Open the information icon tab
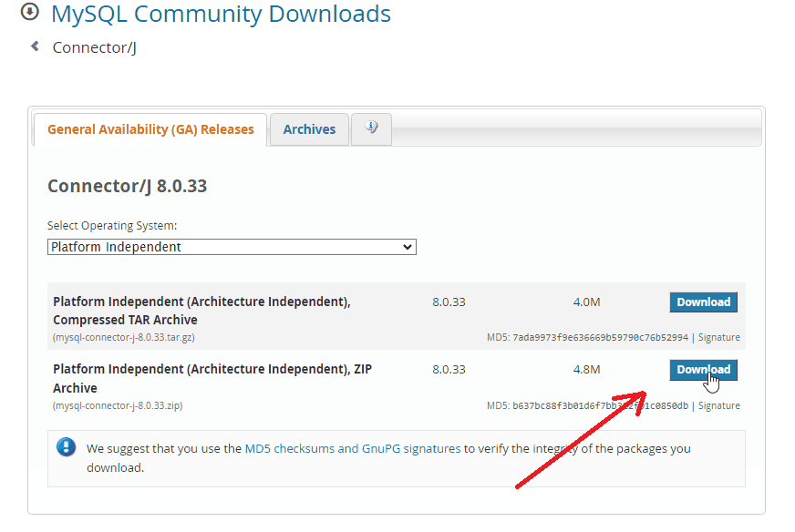The height and width of the screenshot is (532, 795). (371, 128)
